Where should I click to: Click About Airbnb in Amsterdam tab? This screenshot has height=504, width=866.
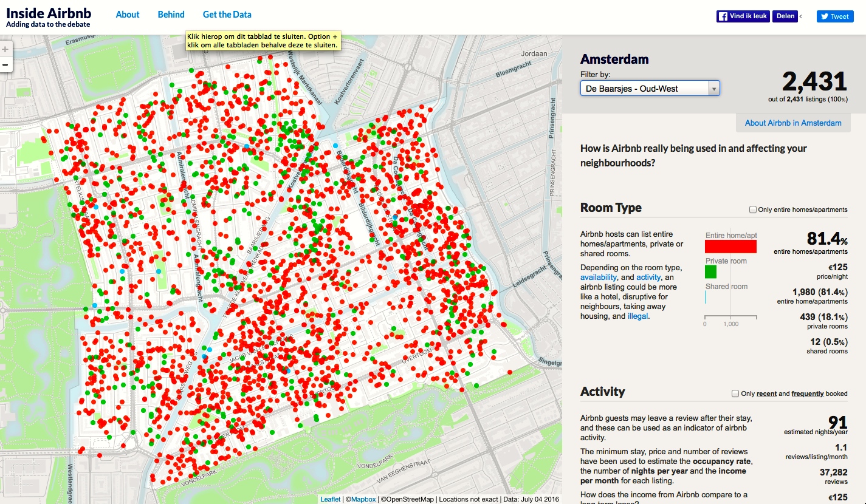[793, 123]
